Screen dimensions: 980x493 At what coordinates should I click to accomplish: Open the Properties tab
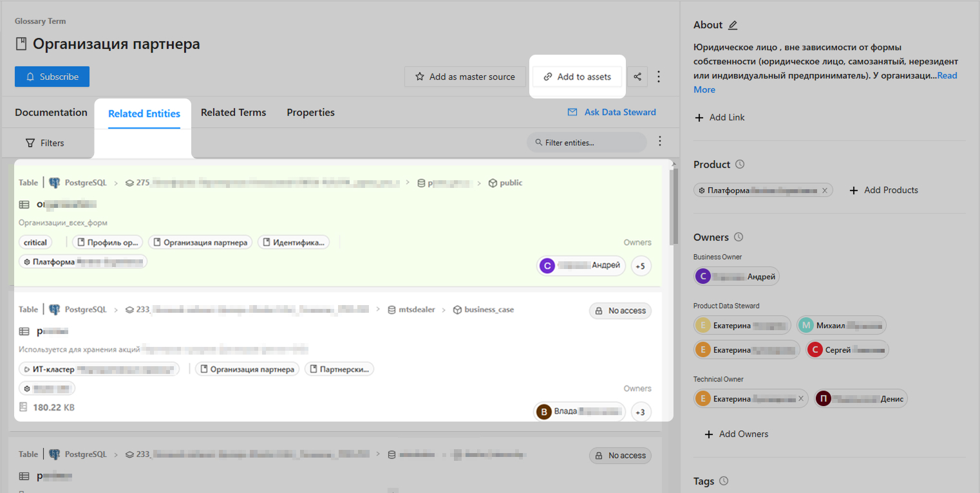pyautogui.click(x=310, y=113)
